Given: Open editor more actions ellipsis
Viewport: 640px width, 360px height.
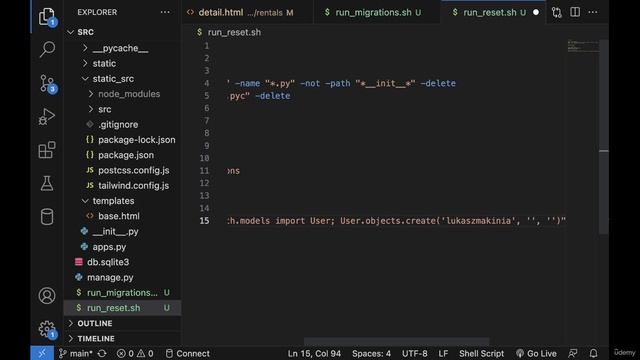Looking at the screenshot, I should click(593, 12).
